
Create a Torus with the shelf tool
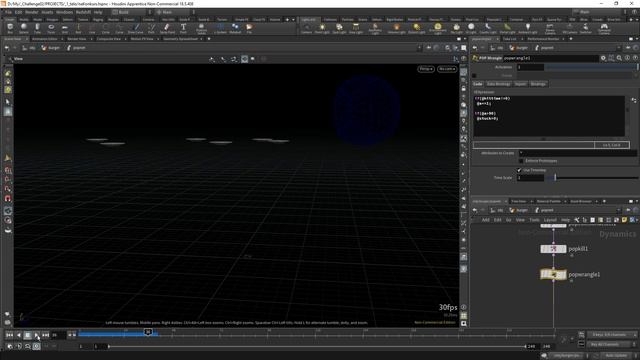[x=51, y=28]
